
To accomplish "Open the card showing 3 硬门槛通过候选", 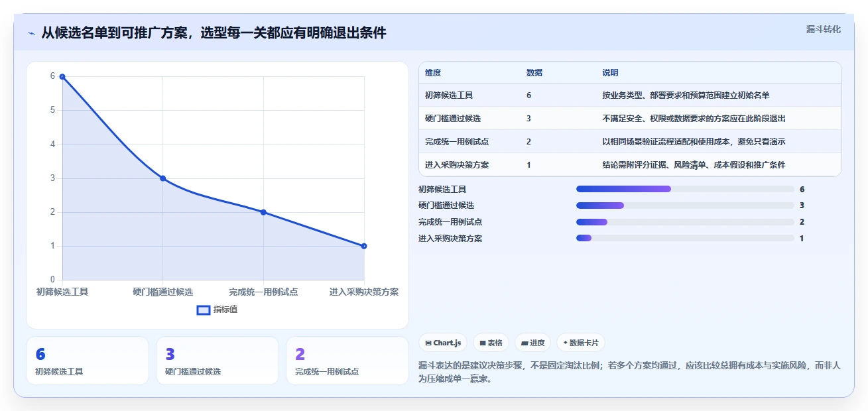I will pyautogui.click(x=217, y=361).
